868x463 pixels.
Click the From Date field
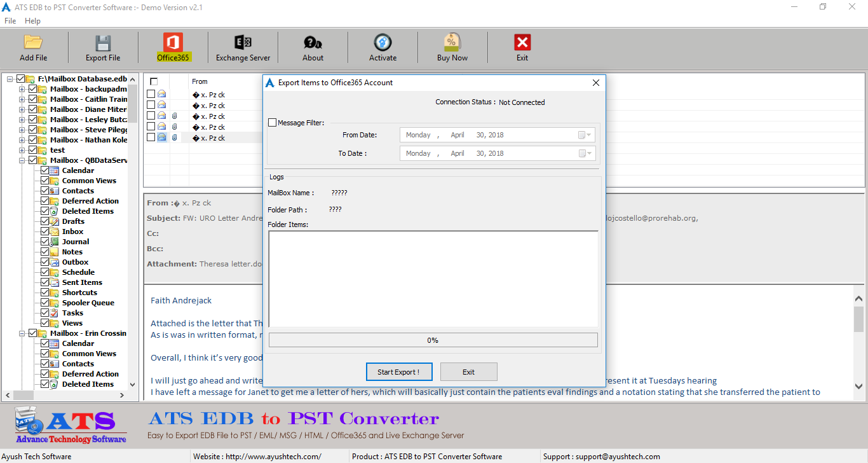tap(498, 135)
